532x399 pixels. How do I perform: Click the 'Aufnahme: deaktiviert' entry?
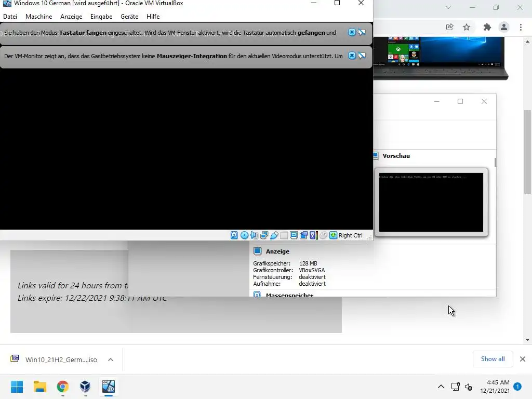coord(289,284)
